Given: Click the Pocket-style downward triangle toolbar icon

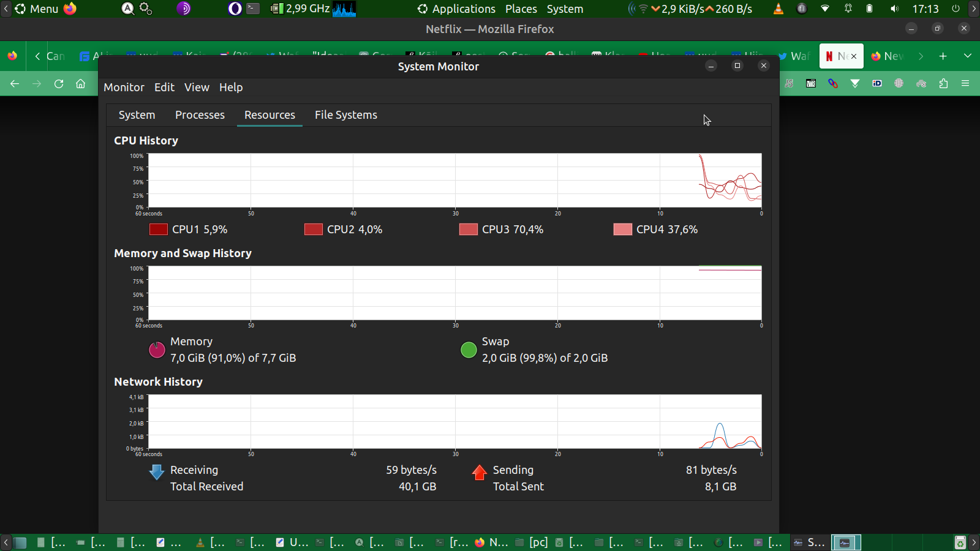Looking at the screenshot, I should (x=855, y=84).
